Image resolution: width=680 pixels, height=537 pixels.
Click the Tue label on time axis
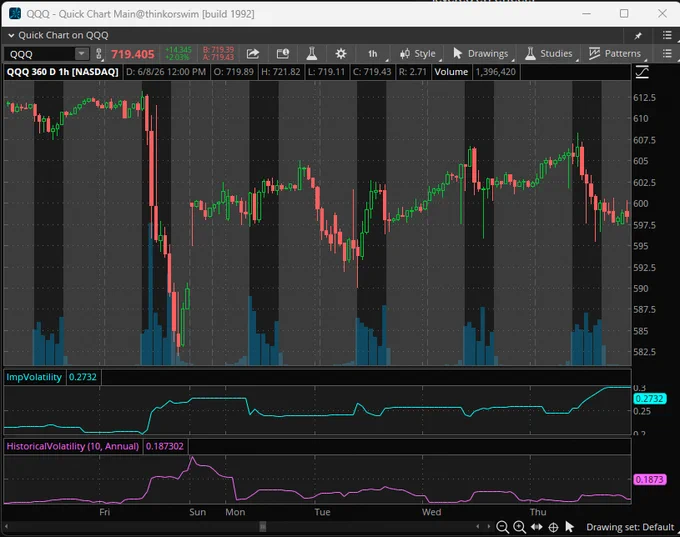[x=322, y=512]
